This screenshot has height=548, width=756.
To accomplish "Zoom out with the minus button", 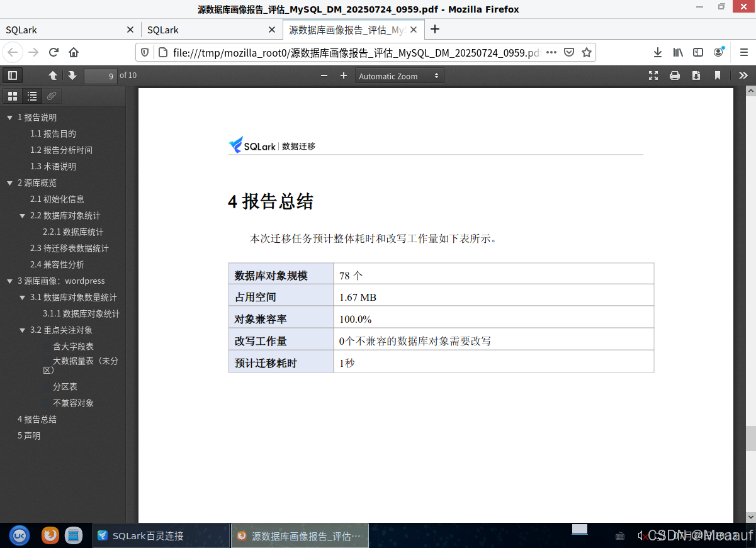I will click(x=324, y=75).
